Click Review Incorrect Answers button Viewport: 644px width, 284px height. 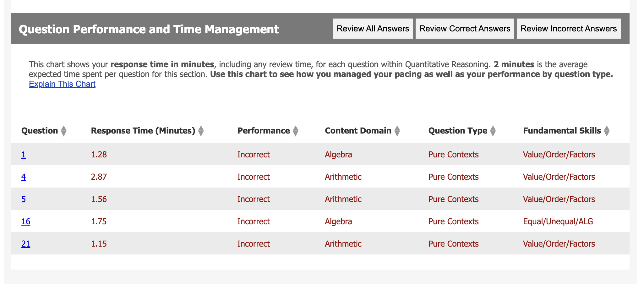[x=569, y=29]
